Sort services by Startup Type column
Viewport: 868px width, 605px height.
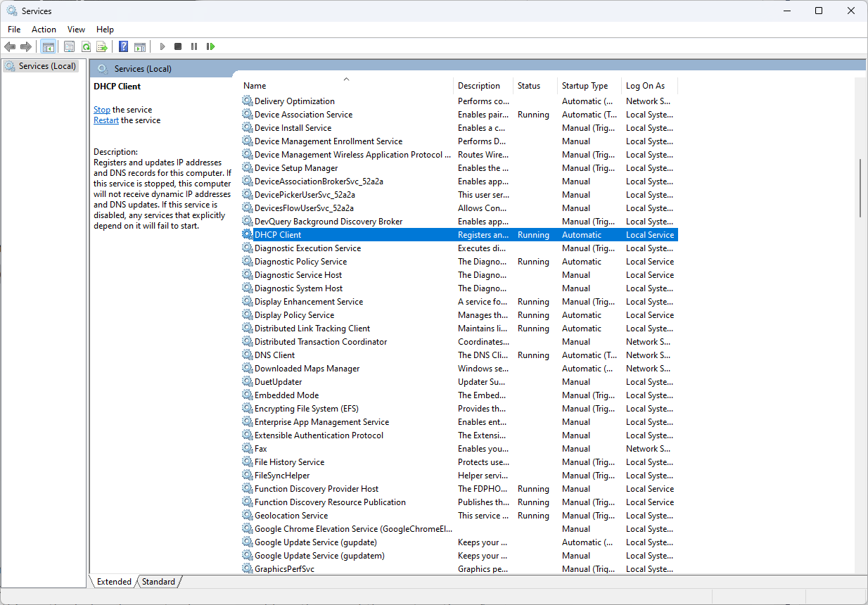click(585, 86)
